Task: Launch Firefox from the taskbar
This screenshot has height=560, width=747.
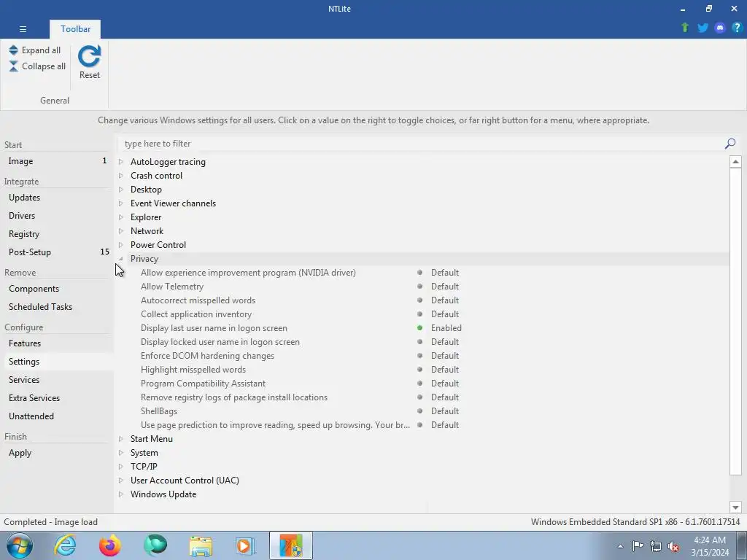Action: (110, 545)
